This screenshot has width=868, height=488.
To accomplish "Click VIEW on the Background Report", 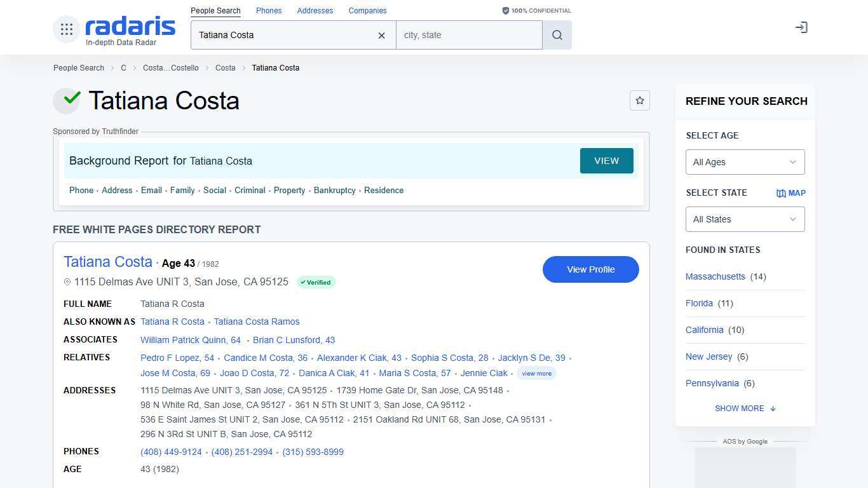I will tap(606, 161).
